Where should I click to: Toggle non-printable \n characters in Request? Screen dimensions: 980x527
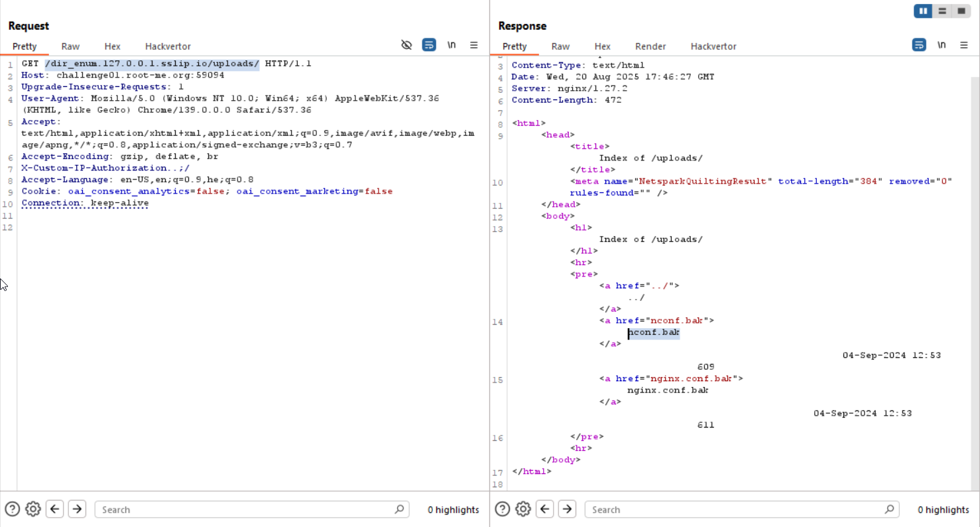[x=452, y=45]
